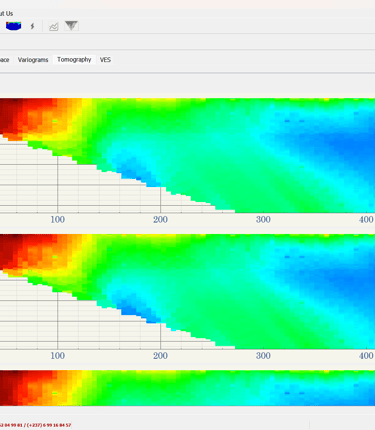This screenshot has width=375, height=430.
Task: Click axis label 300 under first section
Action: (x=263, y=220)
